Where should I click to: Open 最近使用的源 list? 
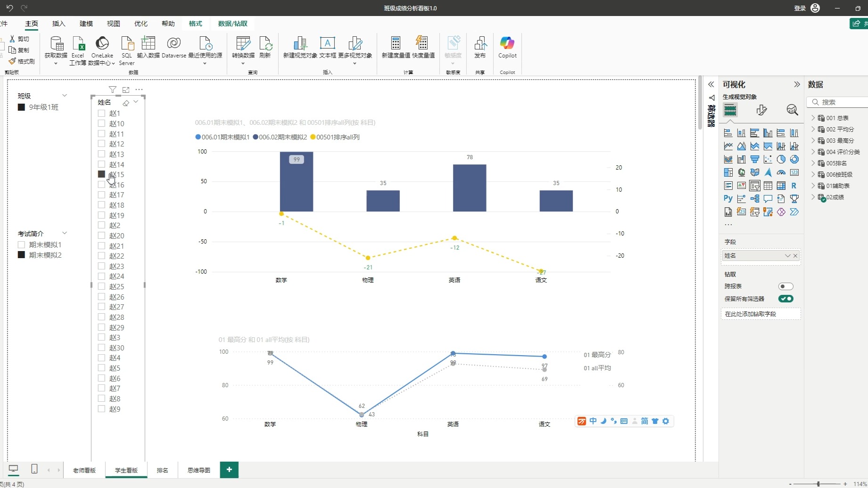[205, 50]
